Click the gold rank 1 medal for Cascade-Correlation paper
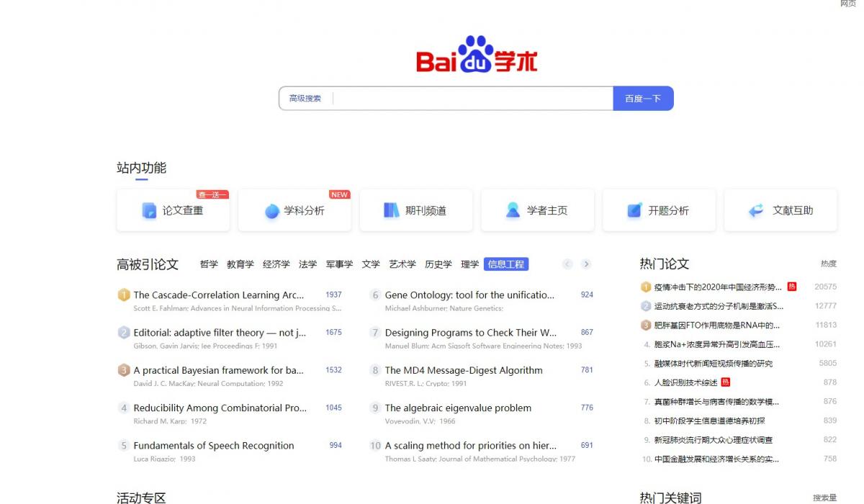Screen dimensions: 864x504 click(x=124, y=294)
